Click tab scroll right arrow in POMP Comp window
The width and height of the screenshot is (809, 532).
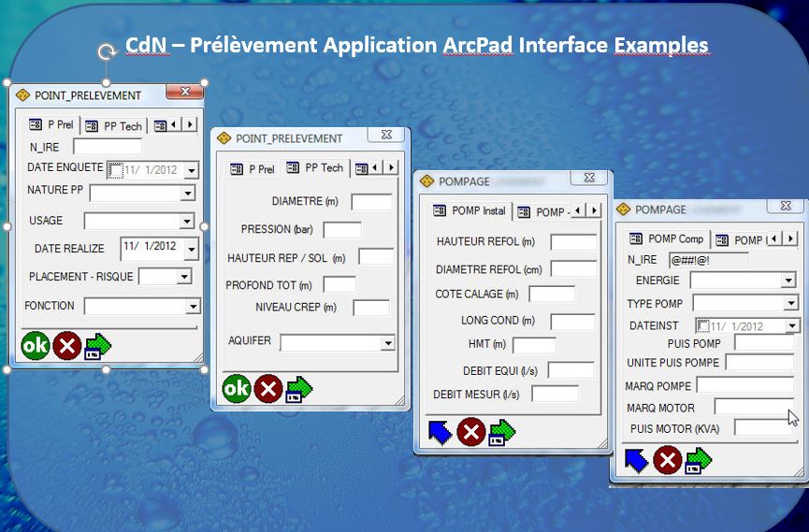[x=790, y=237]
